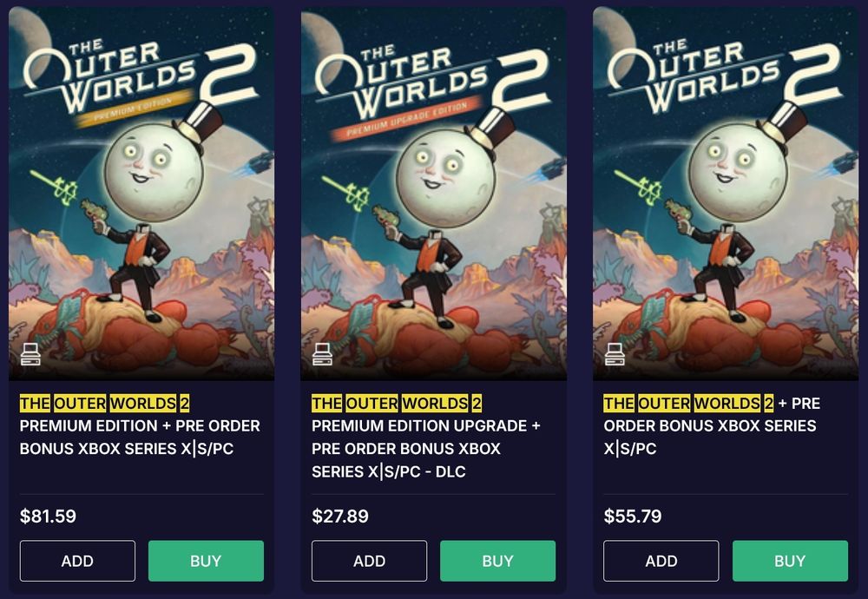Add Premium Edition $81.59 to cart
The width and height of the screenshot is (868, 599).
[x=77, y=561]
